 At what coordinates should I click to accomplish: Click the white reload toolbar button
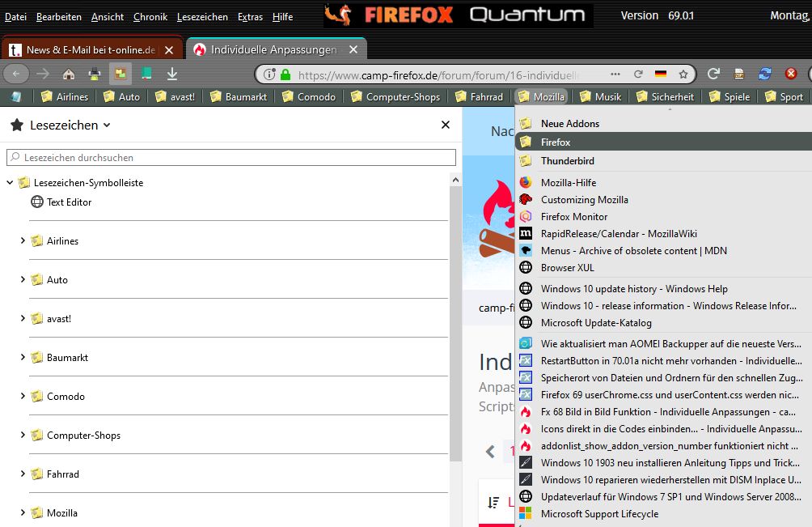point(713,74)
